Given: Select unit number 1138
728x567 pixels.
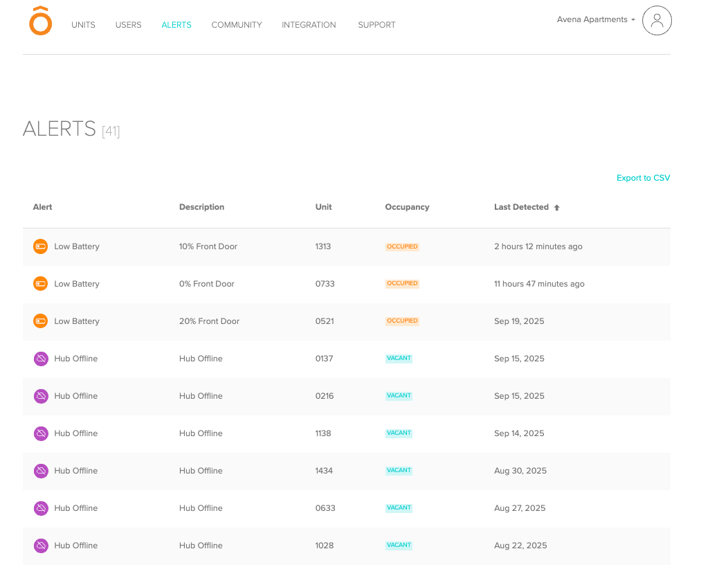Looking at the screenshot, I should [323, 433].
